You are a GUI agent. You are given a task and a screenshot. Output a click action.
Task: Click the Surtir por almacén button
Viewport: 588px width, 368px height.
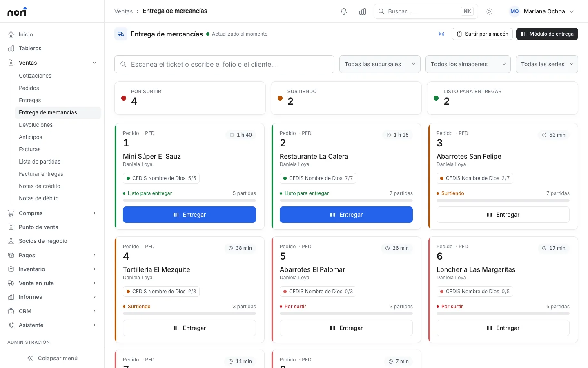click(482, 34)
